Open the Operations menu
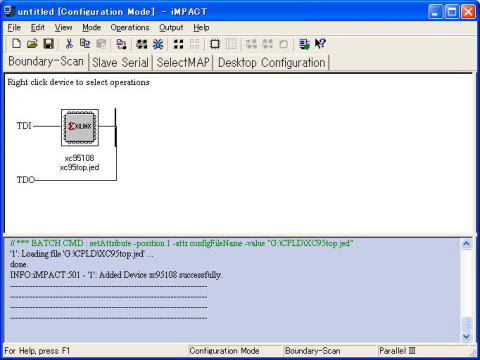Viewport: 480px width, 360px height. click(x=130, y=28)
